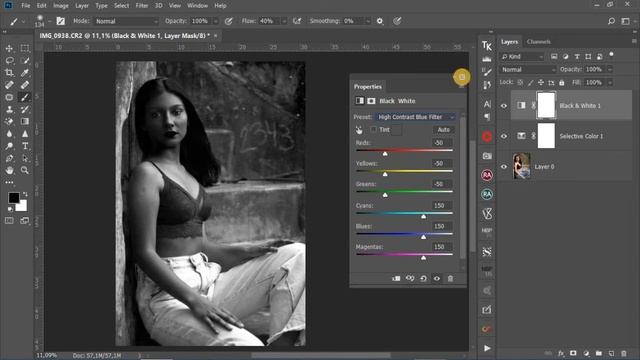640x360 pixels.
Task: Click view previous state icon in Properties
Action: [410, 278]
